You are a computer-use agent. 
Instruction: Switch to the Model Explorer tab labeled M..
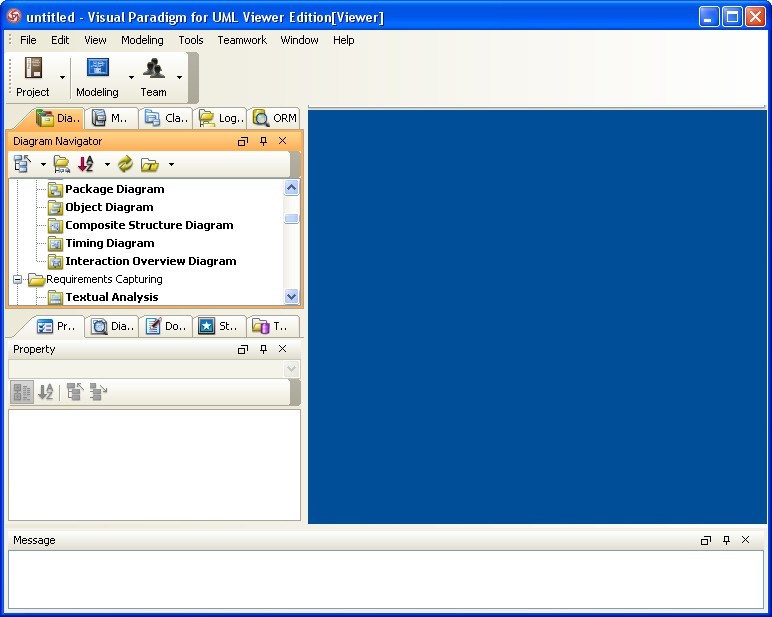111,118
